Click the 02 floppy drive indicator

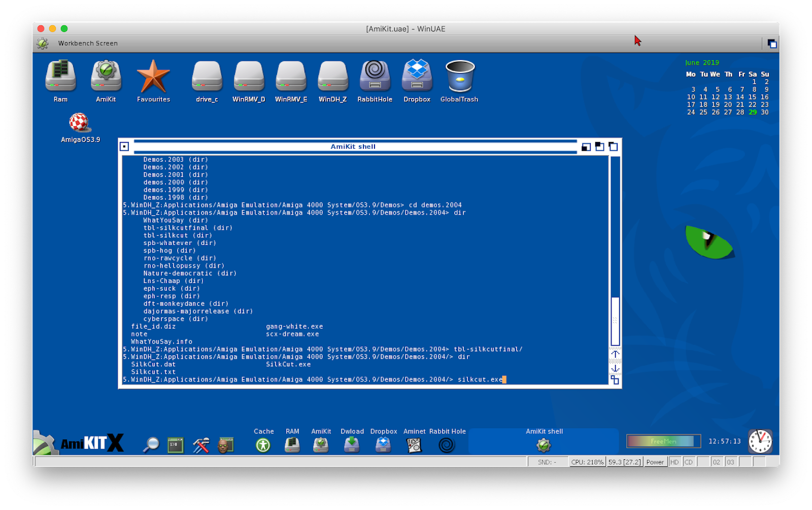coord(717,462)
